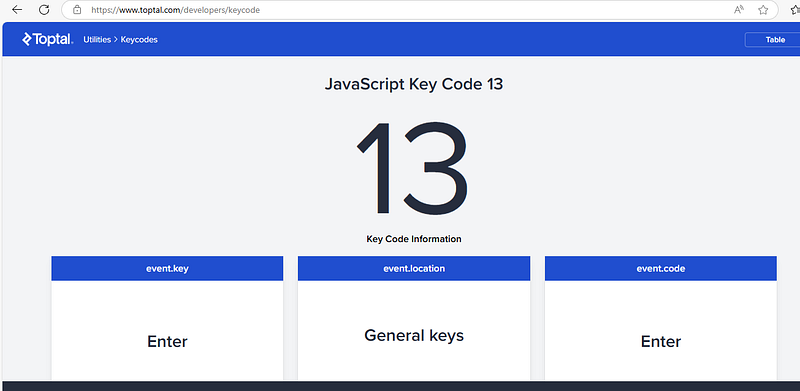Reload the page with the refresh icon
Viewport: 800px width, 391px height.
(44, 10)
